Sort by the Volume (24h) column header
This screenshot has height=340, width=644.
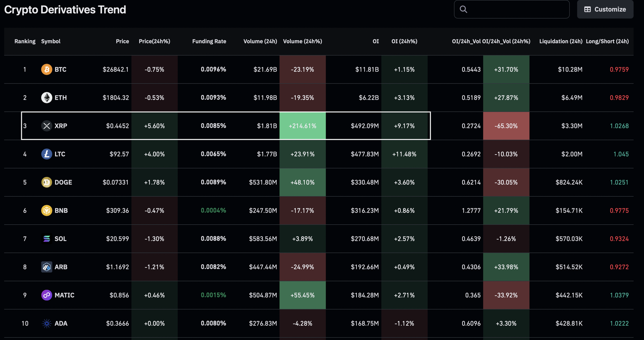[x=260, y=41]
